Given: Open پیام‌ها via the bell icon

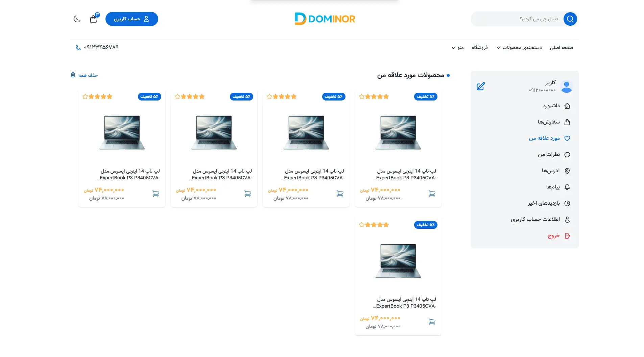Looking at the screenshot, I should tap(568, 187).
